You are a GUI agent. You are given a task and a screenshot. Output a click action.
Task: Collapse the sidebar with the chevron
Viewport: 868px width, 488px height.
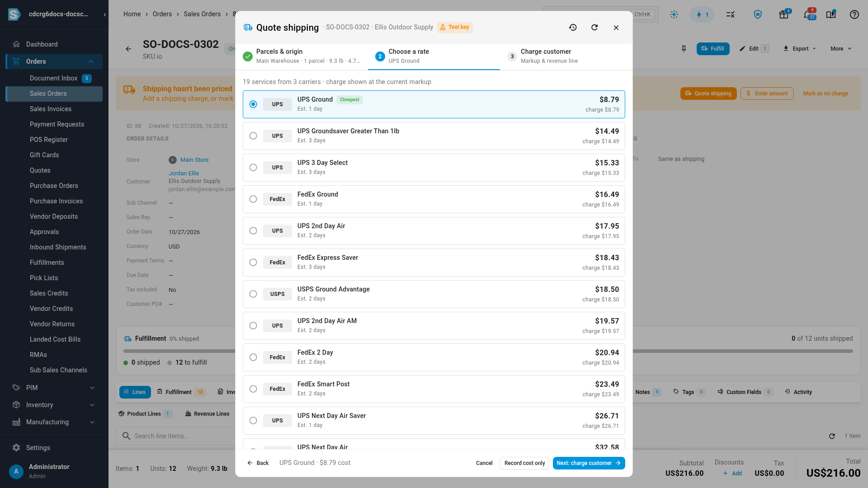[x=104, y=14]
